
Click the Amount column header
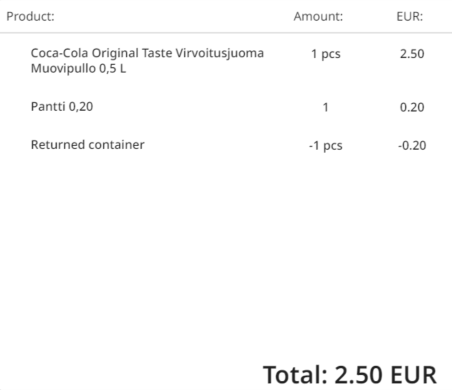coord(318,16)
